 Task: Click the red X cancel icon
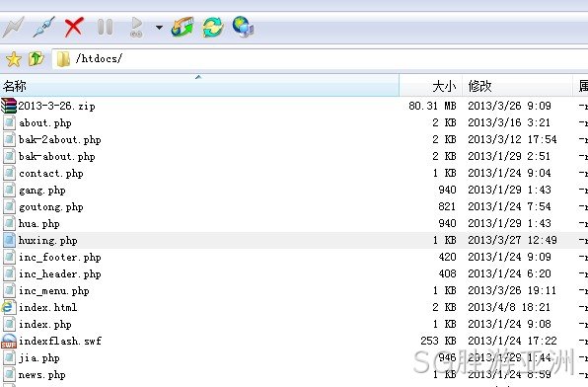coord(74,27)
